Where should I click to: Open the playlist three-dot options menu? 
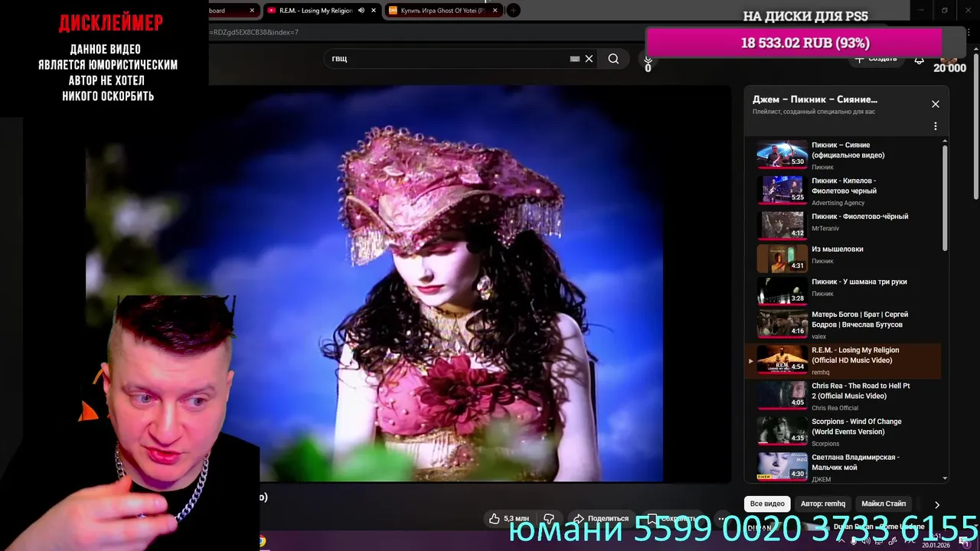point(935,126)
